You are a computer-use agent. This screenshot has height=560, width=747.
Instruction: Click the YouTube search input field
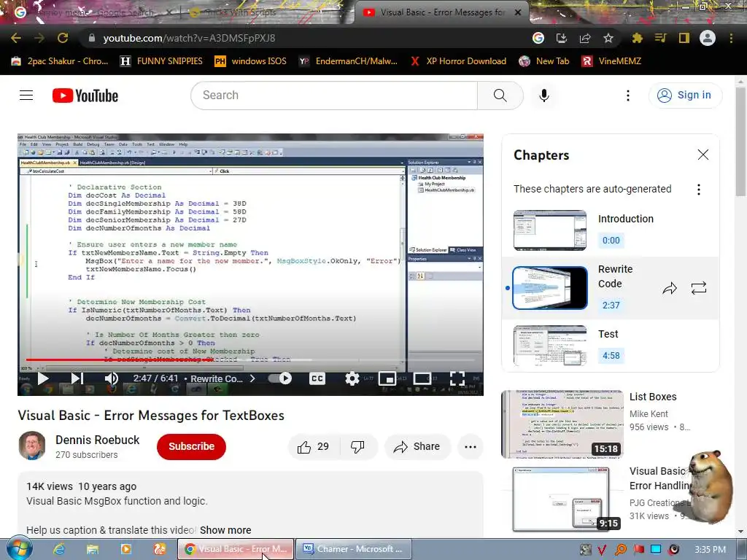coord(334,96)
